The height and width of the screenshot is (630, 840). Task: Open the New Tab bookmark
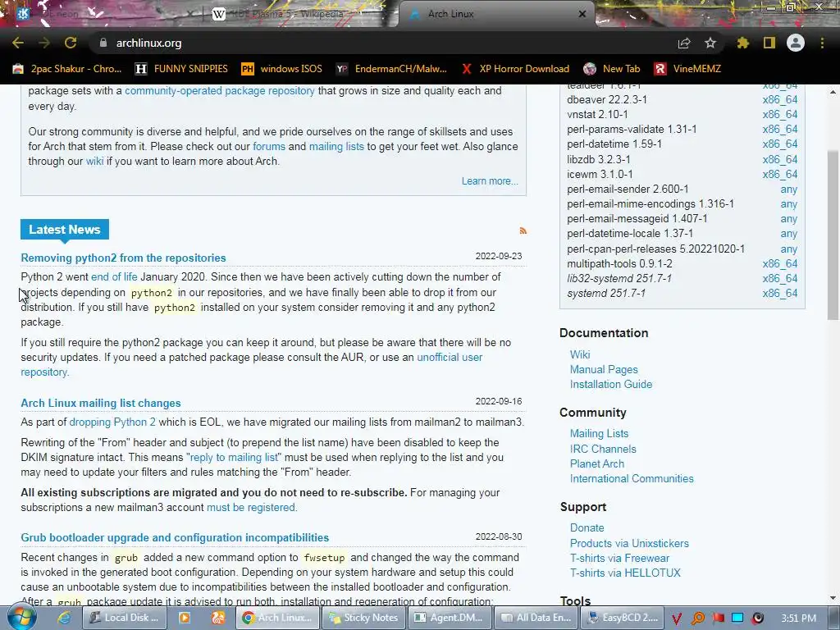pos(612,69)
